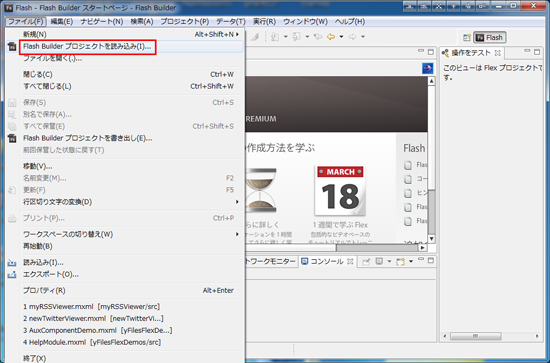
Task: Click the display selected console icon
Action: (x=379, y=261)
